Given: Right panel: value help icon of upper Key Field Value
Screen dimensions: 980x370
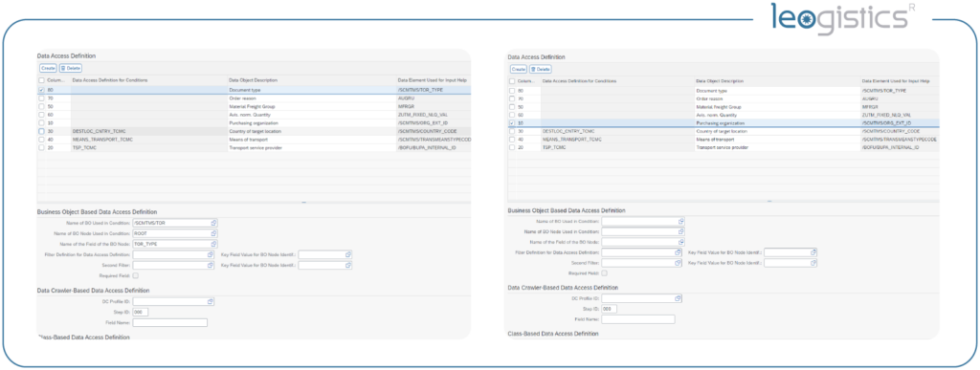Looking at the screenshot, I should point(813,252).
